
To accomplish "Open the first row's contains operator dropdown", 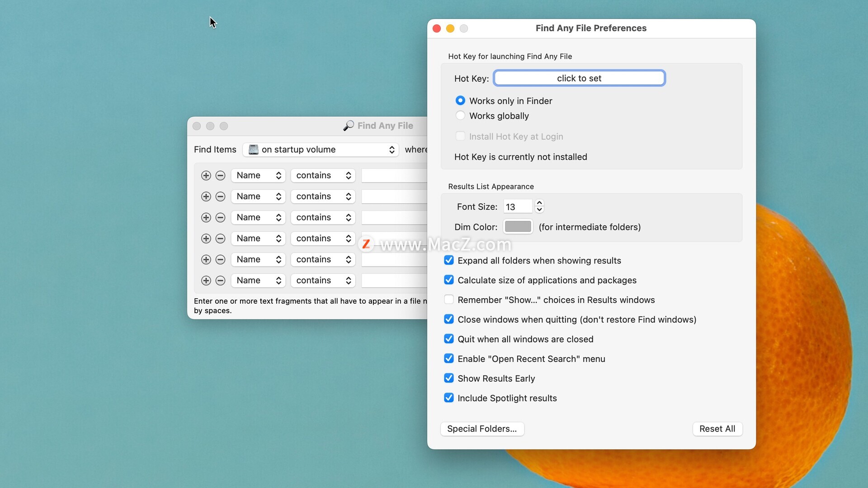I will point(323,175).
